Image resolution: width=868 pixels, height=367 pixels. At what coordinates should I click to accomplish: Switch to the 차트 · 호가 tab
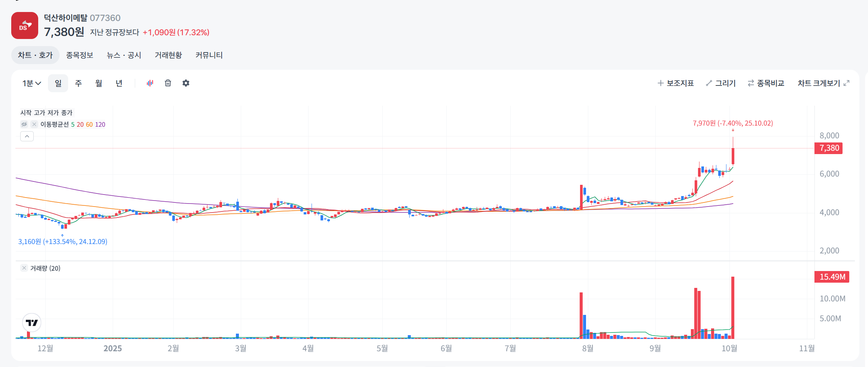pyautogui.click(x=35, y=55)
